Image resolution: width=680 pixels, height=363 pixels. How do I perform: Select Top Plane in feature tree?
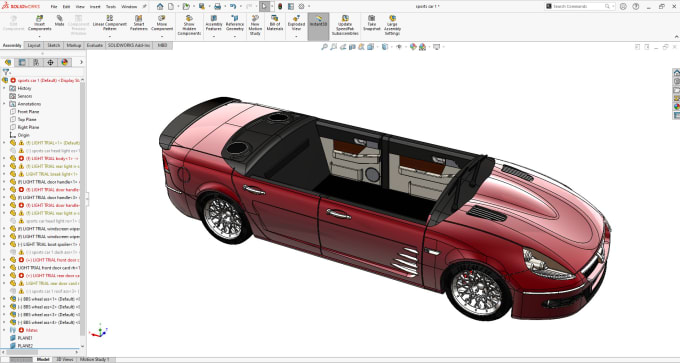(x=27, y=119)
